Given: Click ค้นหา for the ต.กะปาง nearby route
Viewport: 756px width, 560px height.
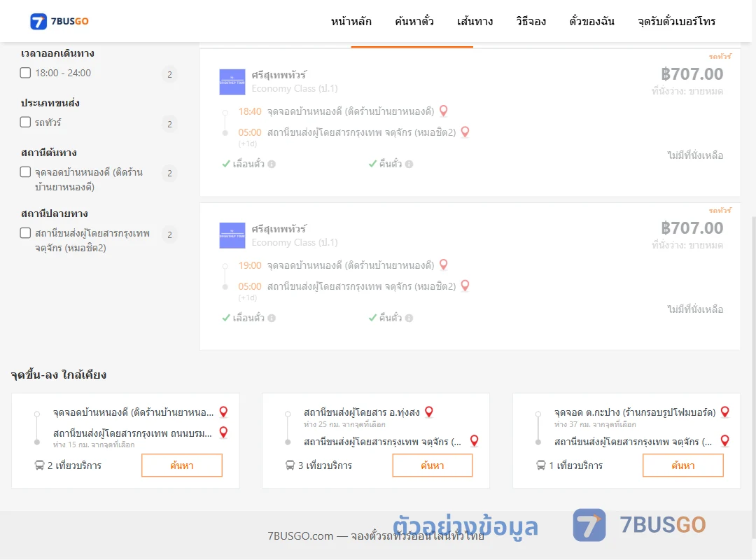Looking at the screenshot, I should [683, 465].
